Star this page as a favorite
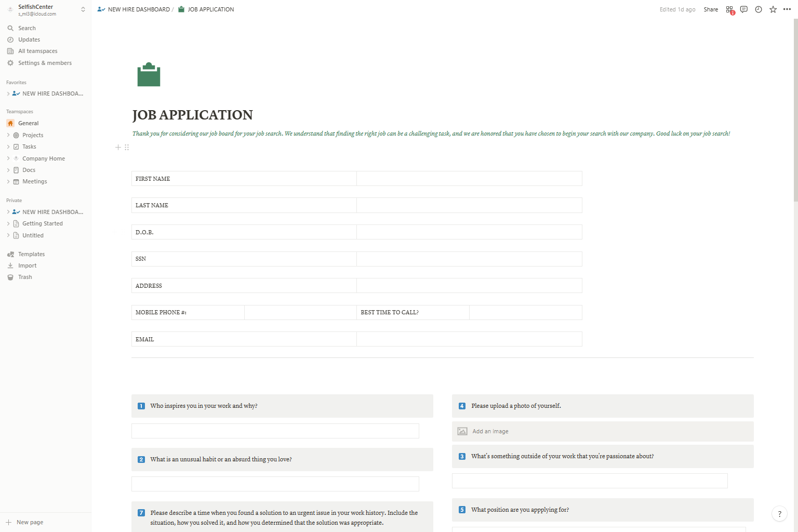 [773, 9]
